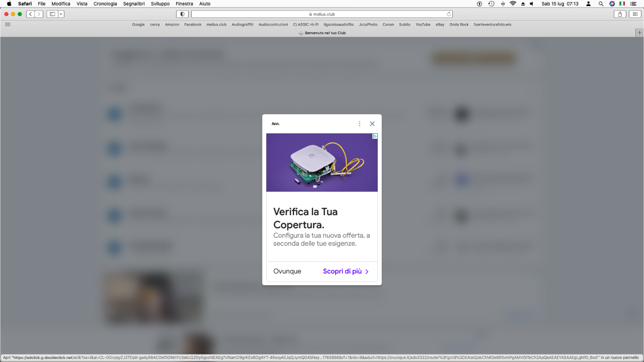Click the router image in the ad
This screenshot has height=362, width=644.
point(322,162)
